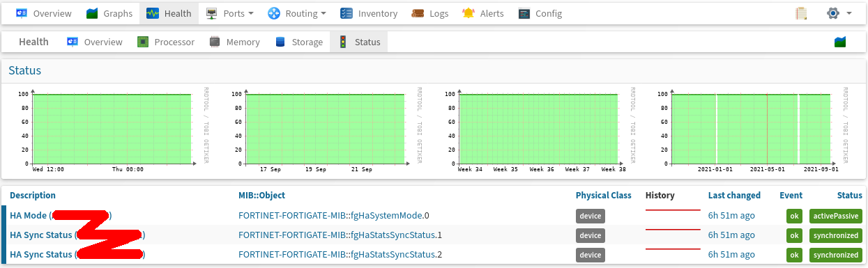Click '6h 51m ago' in fgHaStatsSyncStatus.1 row
Screen dimensions: 868x268
pyautogui.click(x=731, y=235)
